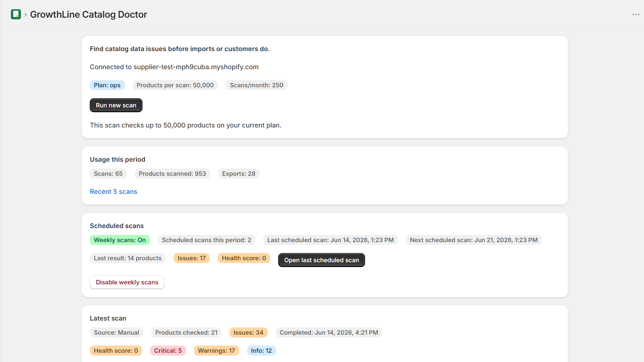Disable weekly scans
The width and height of the screenshot is (644, 362).
[x=127, y=282]
